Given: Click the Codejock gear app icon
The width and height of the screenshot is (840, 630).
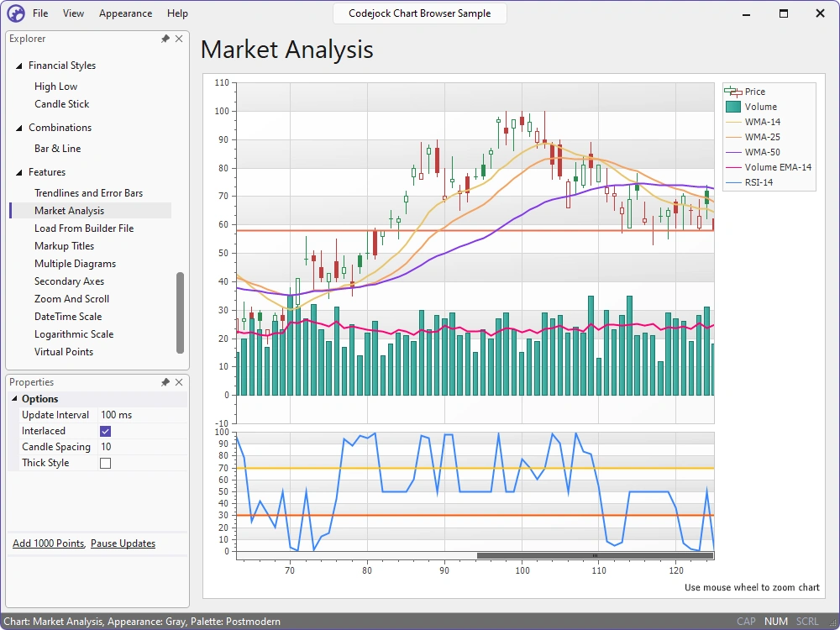Looking at the screenshot, I should click(16, 13).
